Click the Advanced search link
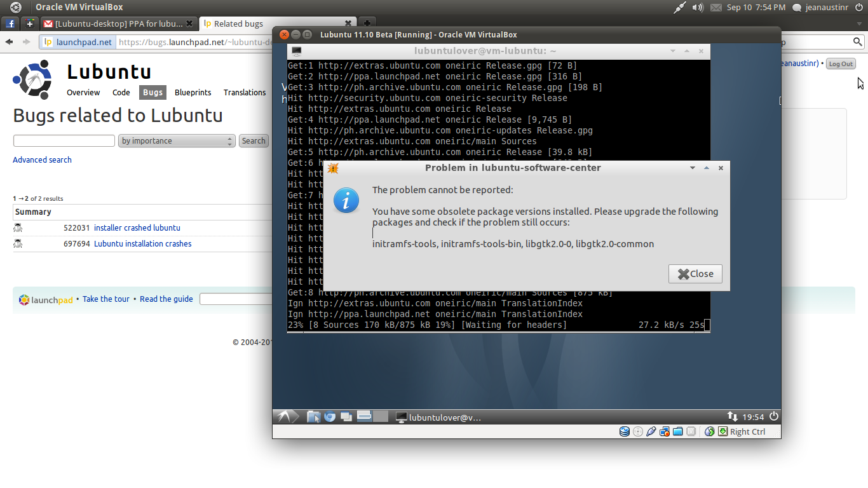The width and height of the screenshot is (868, 488). [x=42, y=160]
